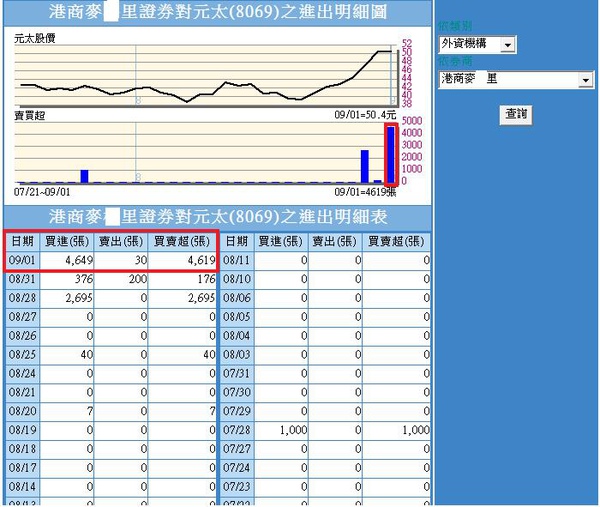Select the 08/14 date cell
Image resolution: width=600 pixels, height=507 pixels.
coord(22,487)
